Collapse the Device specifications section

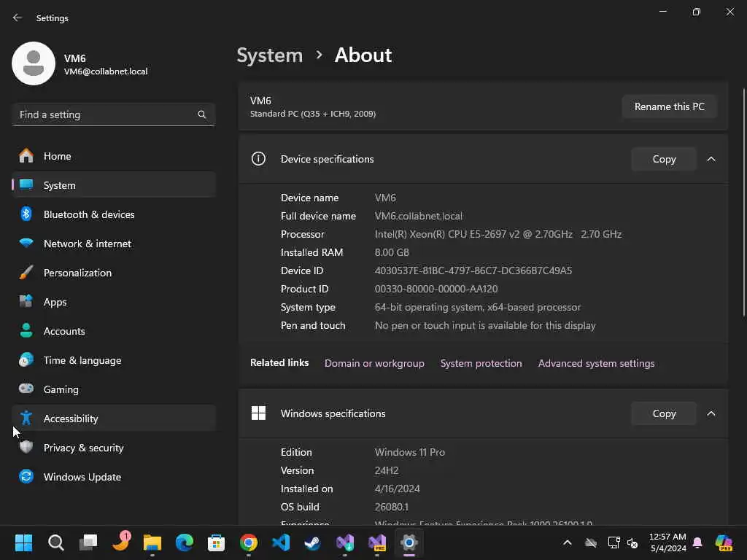[711, 159]
